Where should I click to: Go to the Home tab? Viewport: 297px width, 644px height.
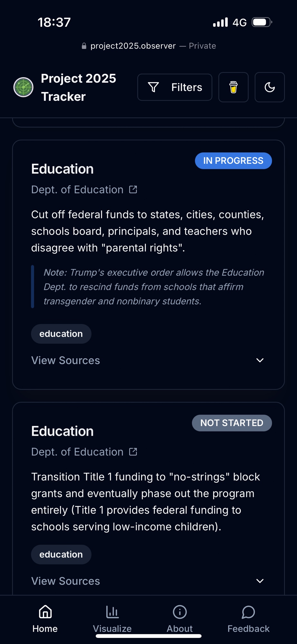tap(45, 619)
